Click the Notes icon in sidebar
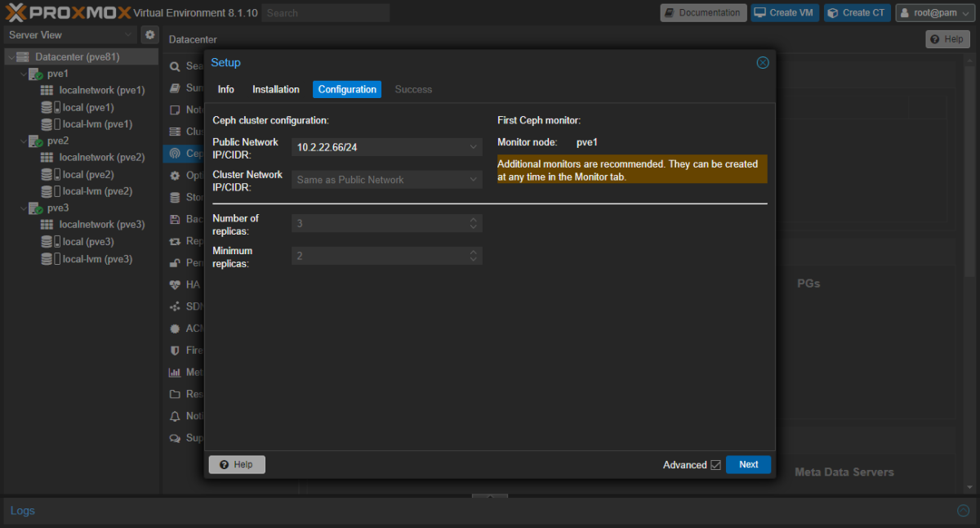 175,110
